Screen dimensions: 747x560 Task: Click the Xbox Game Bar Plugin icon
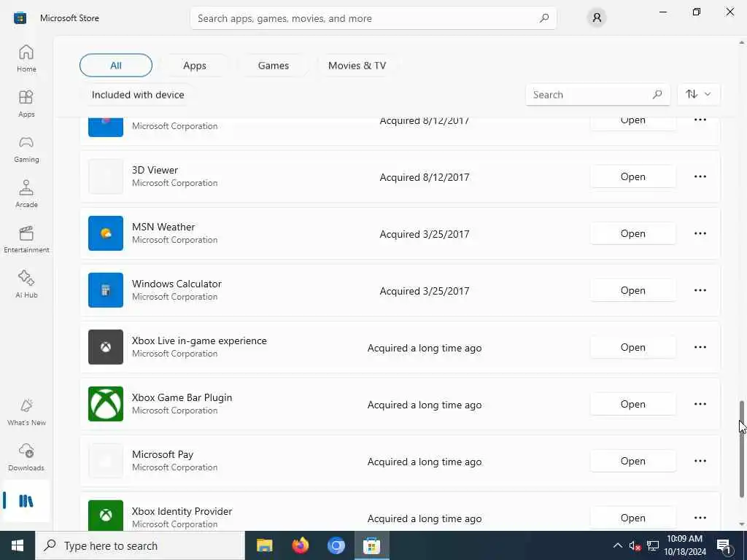106,404
